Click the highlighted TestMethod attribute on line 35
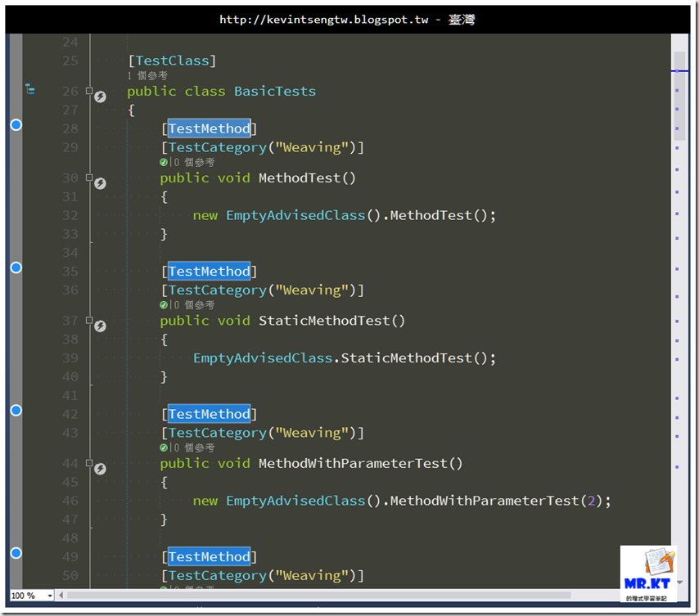This screenshot has width=699, height=616. click(209, 272)
